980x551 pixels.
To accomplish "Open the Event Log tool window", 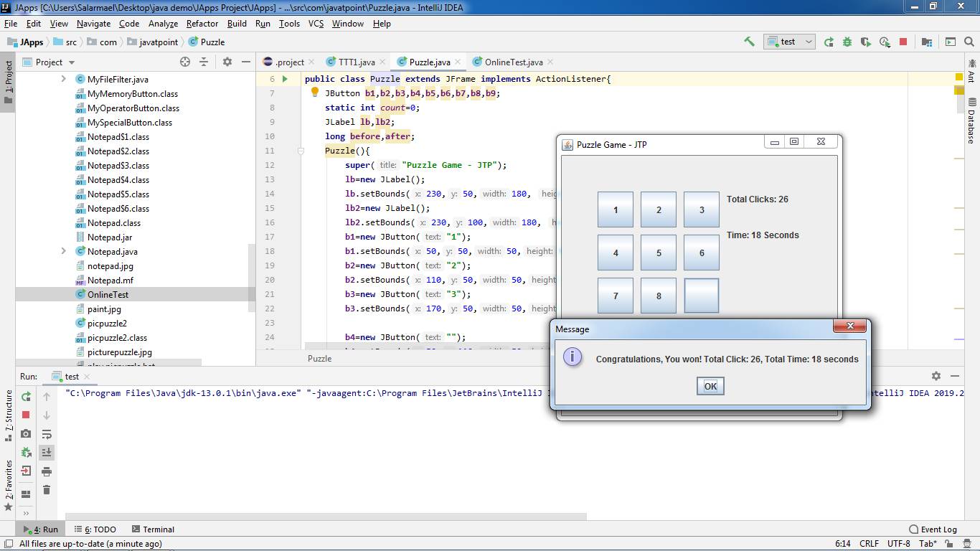I will coord(933,529).
